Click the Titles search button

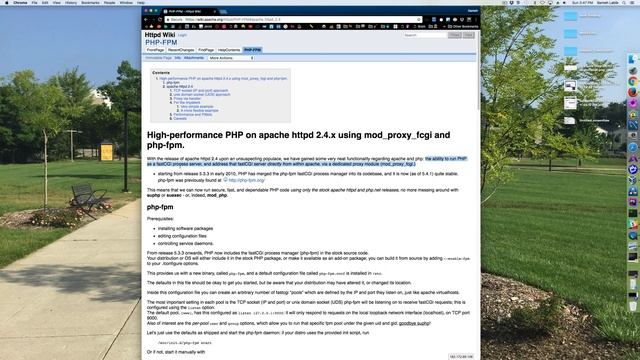(454, 35)
